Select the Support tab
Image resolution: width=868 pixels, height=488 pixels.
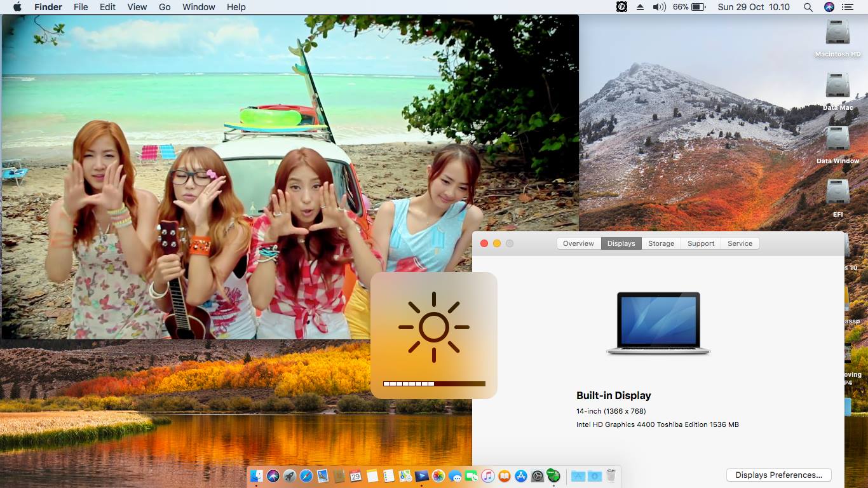coord(701,243)
